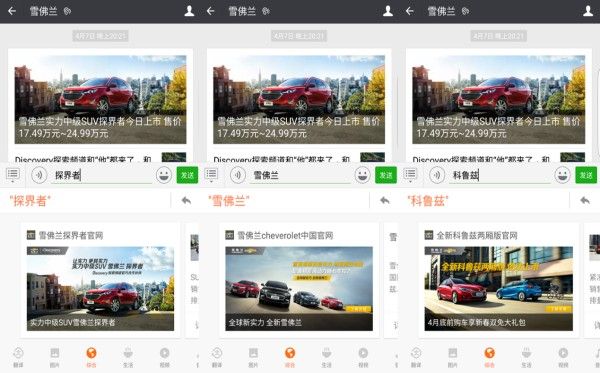Switch to 生活 tab in the 探界者 panel
The height and width of the screenshot is (373, 600).
[x=128, y=357]
